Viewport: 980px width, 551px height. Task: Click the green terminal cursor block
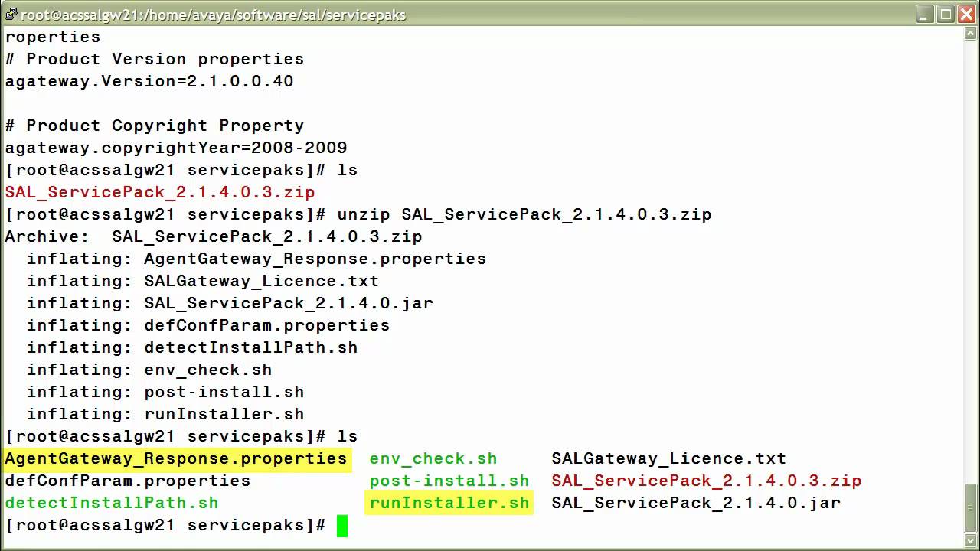pos(342,526)
